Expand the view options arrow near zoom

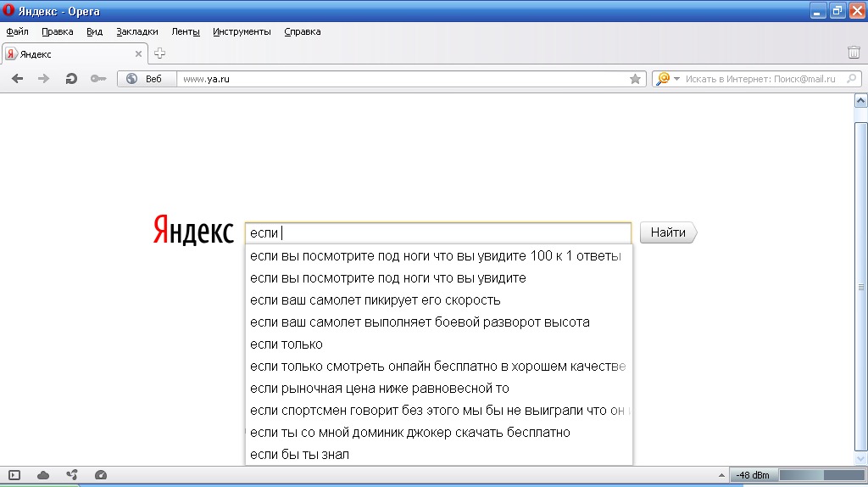tap(721, 475)
